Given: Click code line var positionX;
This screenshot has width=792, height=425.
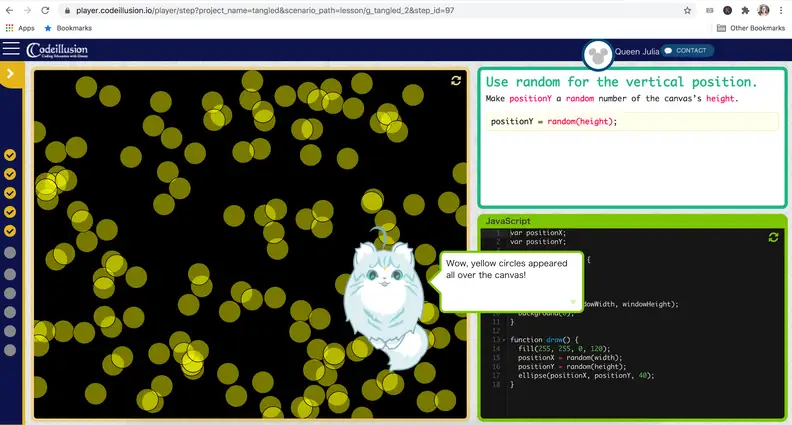Looking at the screenshot, I should point(538,233).
